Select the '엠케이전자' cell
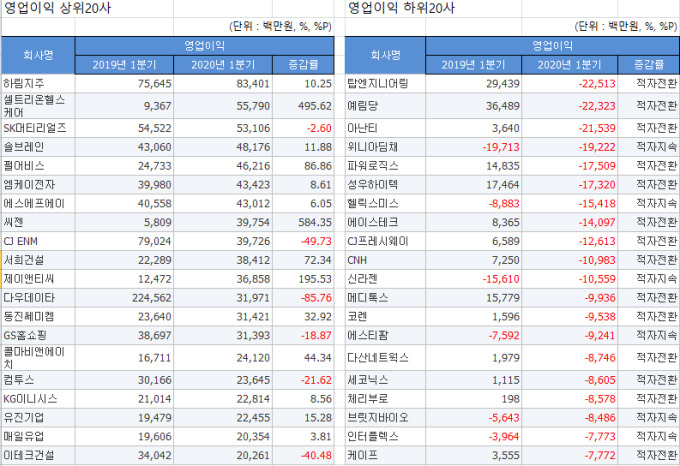The height and width of the screenshot is (466, 680). [38, 185]
